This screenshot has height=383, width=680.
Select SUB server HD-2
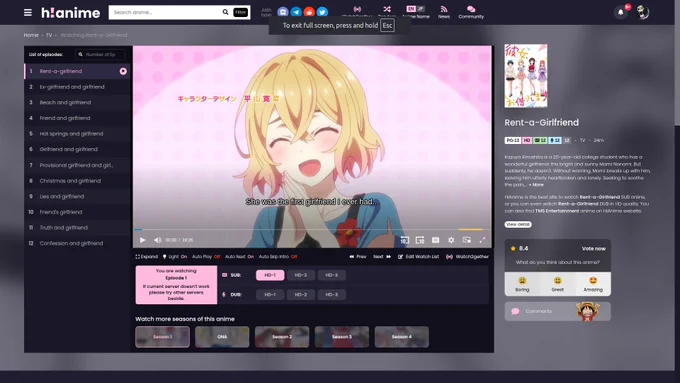pyautogui.click(x=301, y=275)
